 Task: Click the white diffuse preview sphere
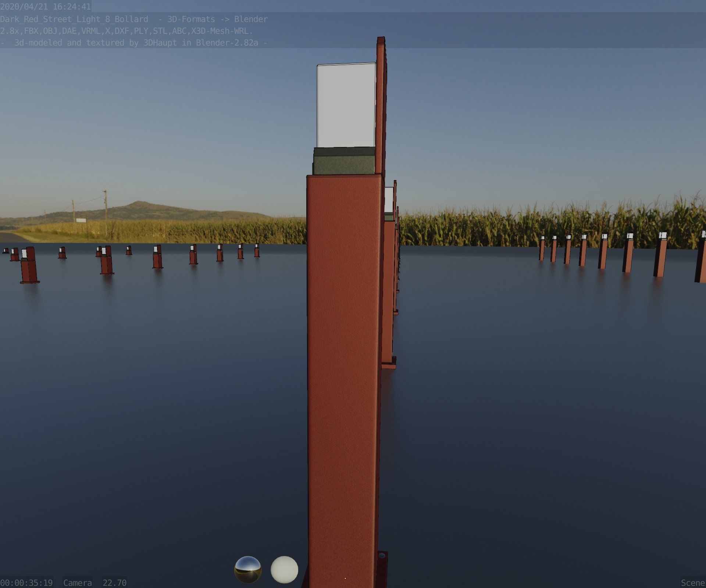click(x=284, y=569)
